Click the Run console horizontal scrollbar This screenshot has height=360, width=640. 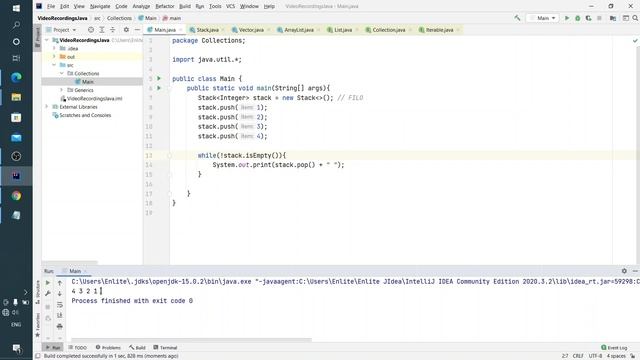[191, 339]
